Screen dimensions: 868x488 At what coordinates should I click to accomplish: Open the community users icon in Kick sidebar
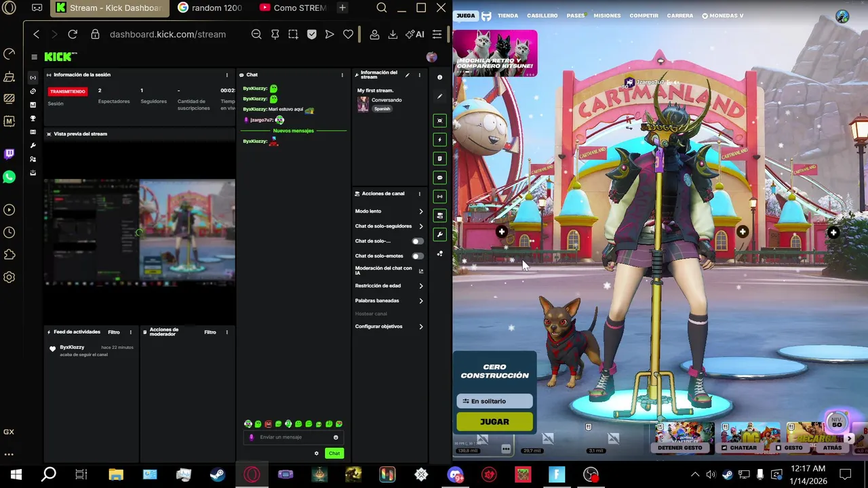(33, 159)
